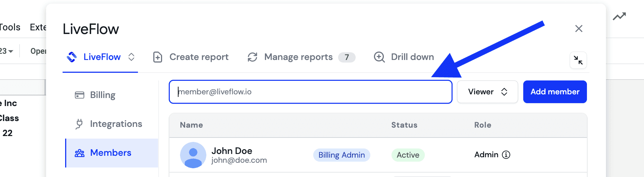Click the Admin role text

coord(486,155)
